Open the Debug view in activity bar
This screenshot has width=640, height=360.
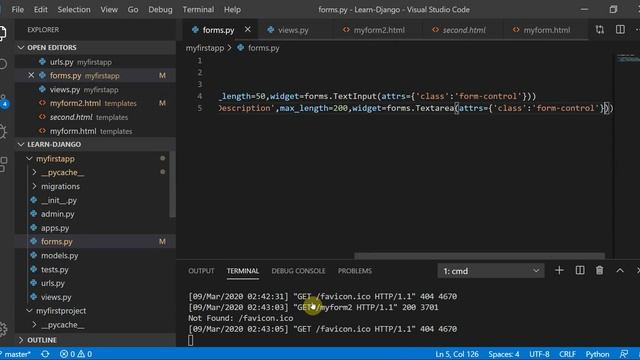coord(2,132)
